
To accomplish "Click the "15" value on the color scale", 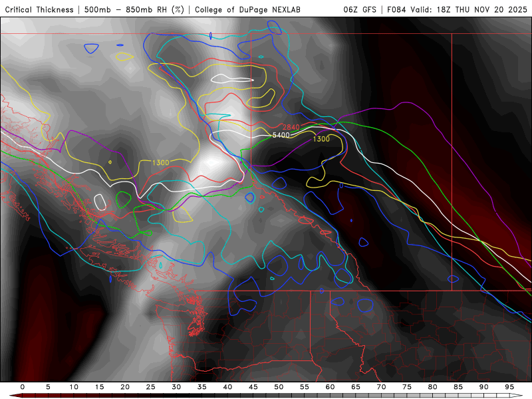I will [x=99, y=387].
